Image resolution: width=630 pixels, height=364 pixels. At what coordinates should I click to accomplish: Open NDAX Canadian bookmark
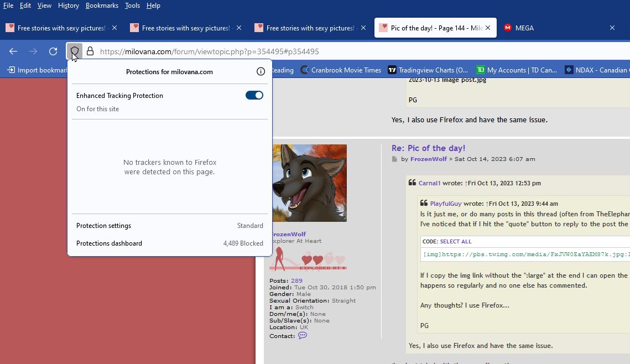click(x=597, y=70)
